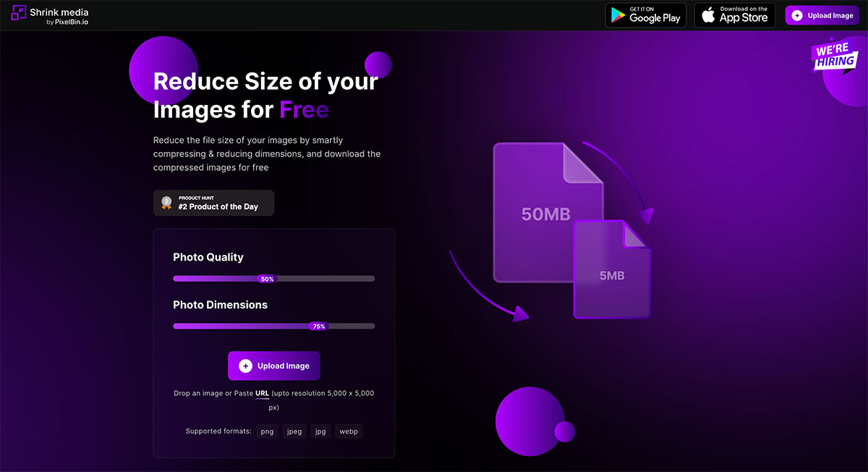Click the Shrink media logo icon
The image size is (868, 472).
tap(19, 12)
